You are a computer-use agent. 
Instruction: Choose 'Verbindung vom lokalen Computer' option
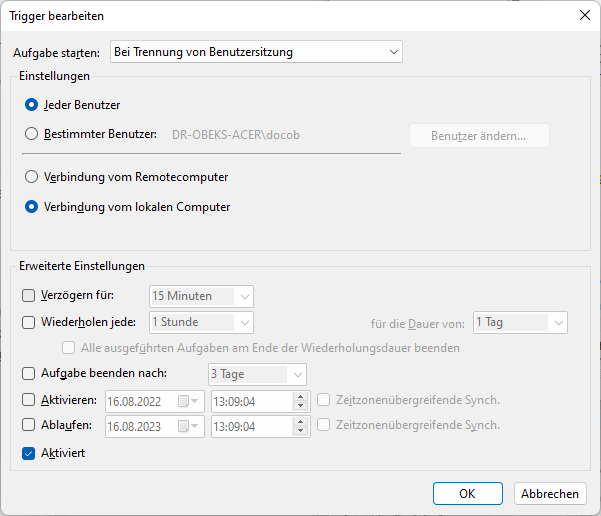(x=31, y=207)
